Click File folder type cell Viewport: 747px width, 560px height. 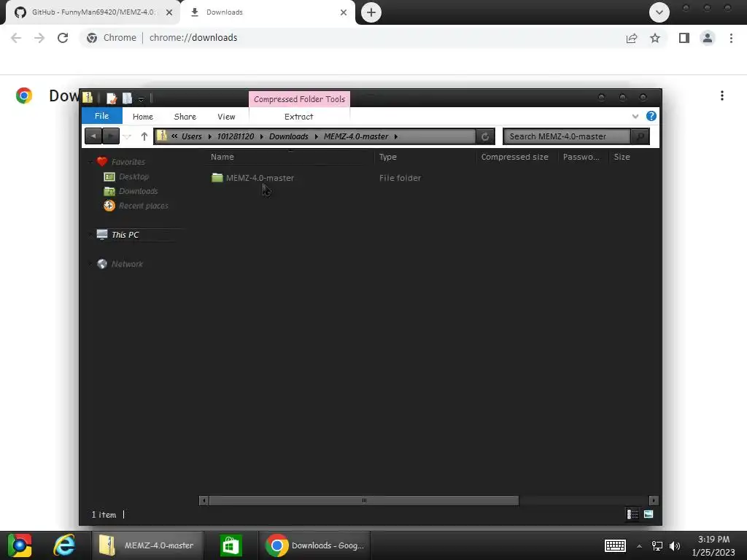coord(400,178)
